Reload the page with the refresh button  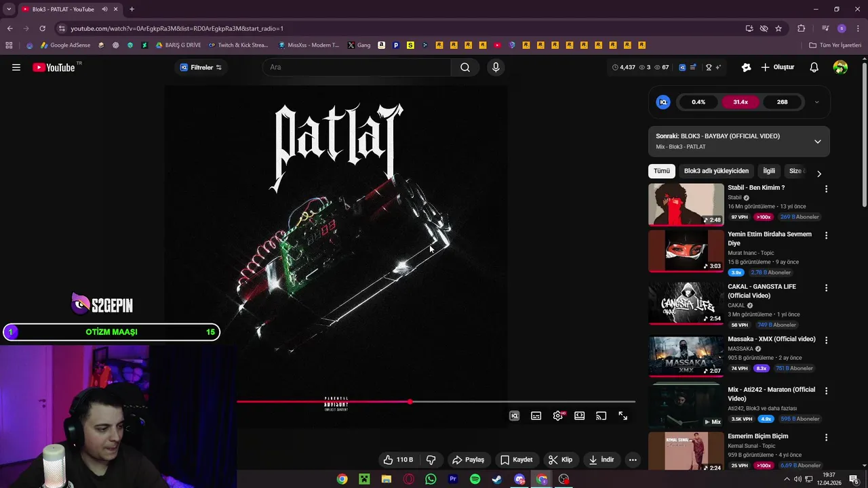pos(42,28)
